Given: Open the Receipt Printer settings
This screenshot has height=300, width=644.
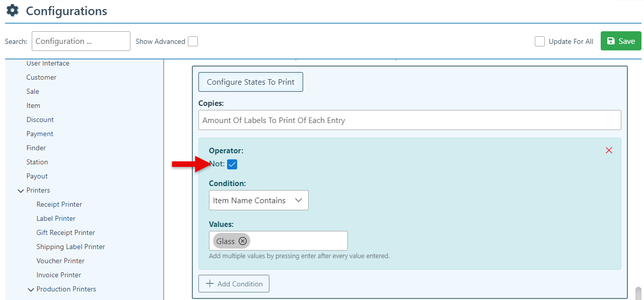Looking at the screenshot, I should tap(59, 204).
